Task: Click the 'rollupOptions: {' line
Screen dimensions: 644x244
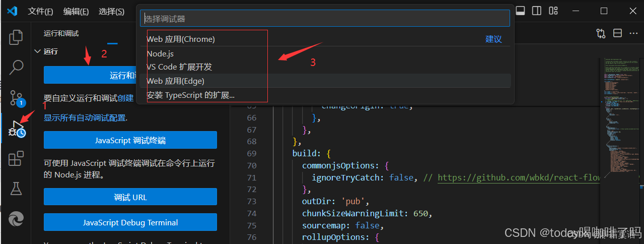Action: (340, 237)
